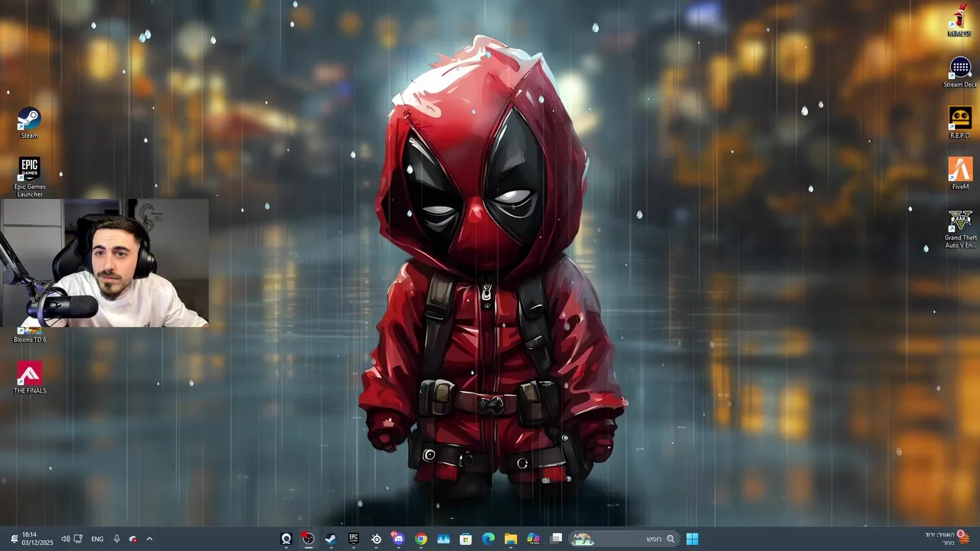This screenshot has width=980, height=551.
Task: Click the microphone tray icon
Action: coord(116,539)
